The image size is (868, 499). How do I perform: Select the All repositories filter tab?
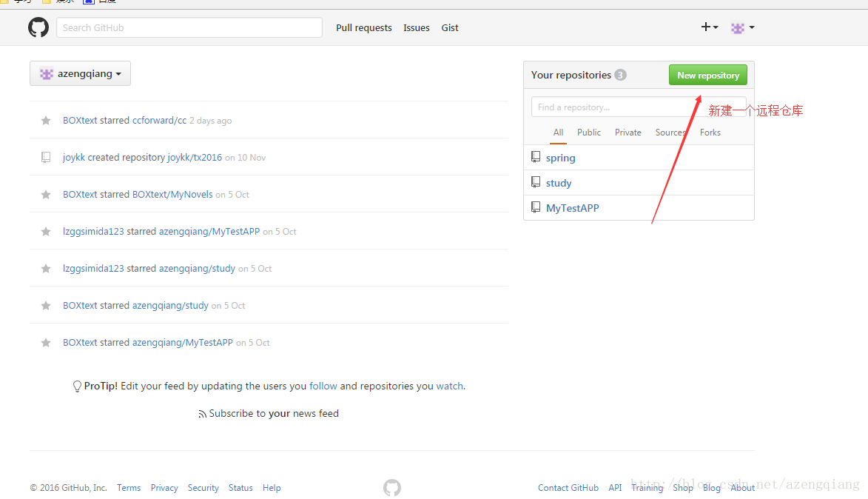[x=558, y=133]
